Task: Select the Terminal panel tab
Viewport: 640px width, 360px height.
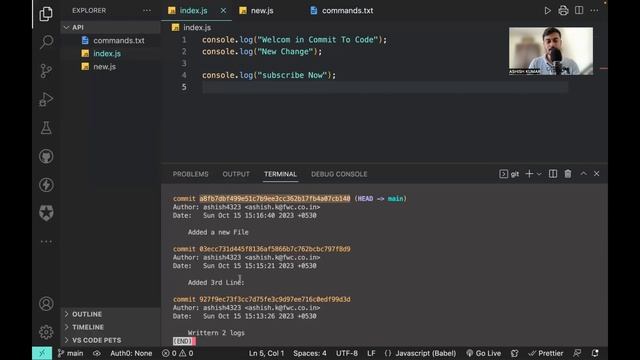Action: click(x=280, y=174)
